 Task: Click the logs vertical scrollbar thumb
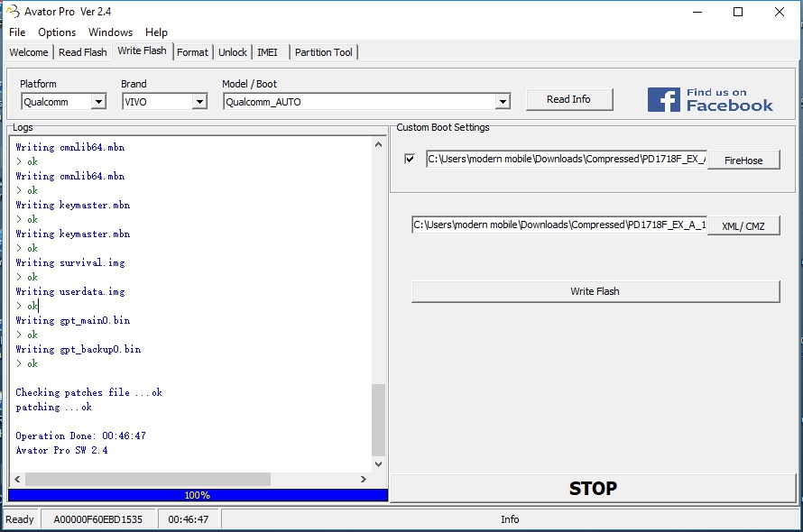tap(378, 420)
